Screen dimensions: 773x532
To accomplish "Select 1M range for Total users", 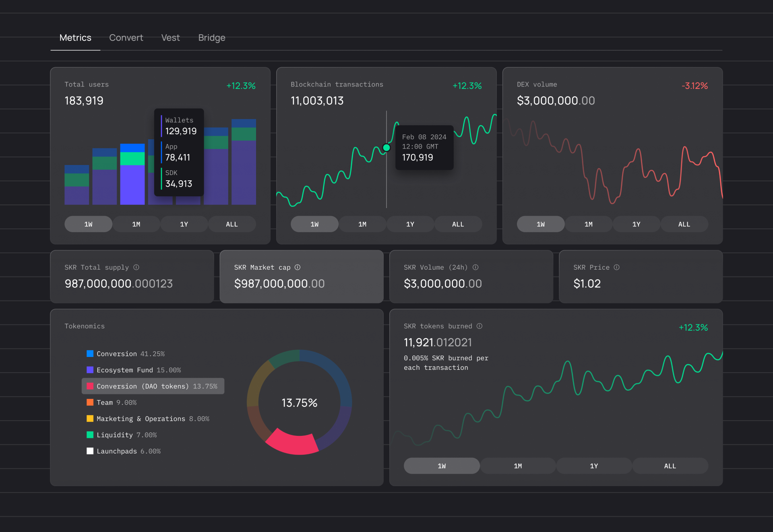I will pyautogui.click(x=136, y=224).
